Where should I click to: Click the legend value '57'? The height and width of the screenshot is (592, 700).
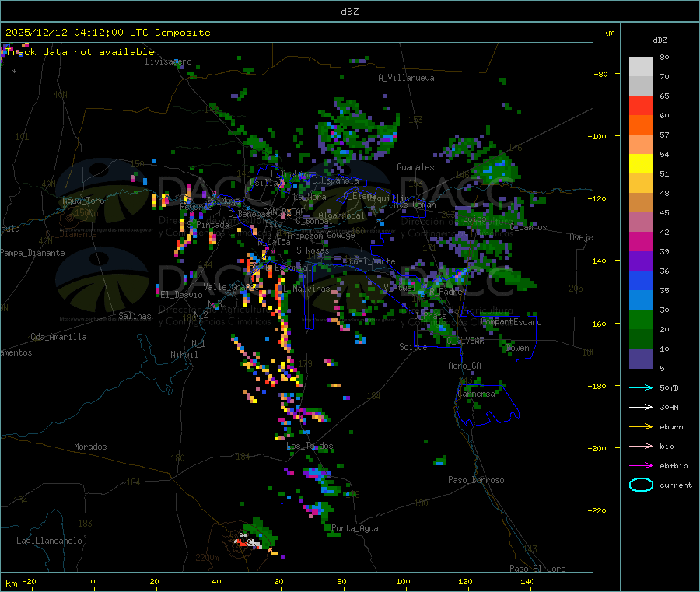tap(664, 135)
